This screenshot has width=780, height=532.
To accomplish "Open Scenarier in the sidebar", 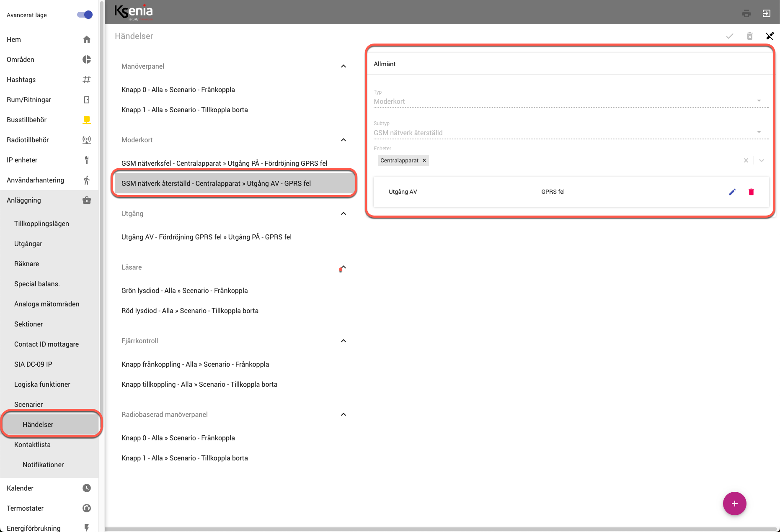I will 28,404.
